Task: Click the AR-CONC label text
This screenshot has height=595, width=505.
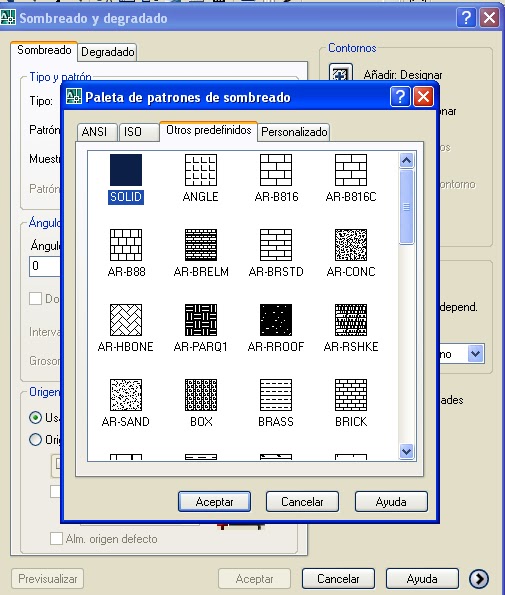Action: (351, 272)
